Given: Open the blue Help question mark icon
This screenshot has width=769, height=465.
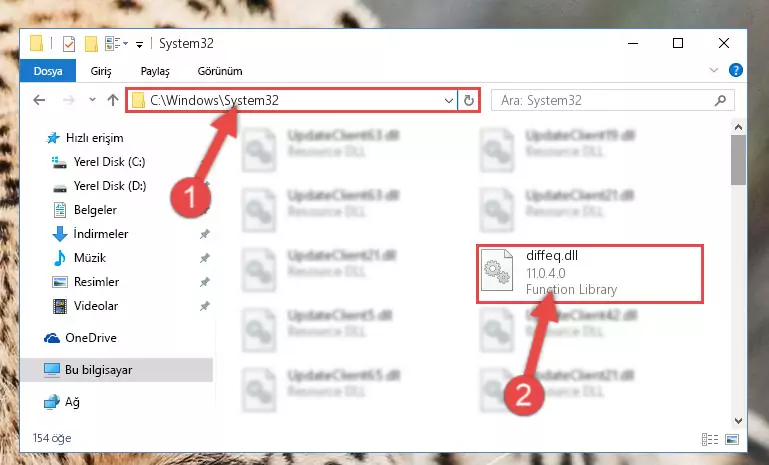Looking at the screenshot, I should 735,70.
